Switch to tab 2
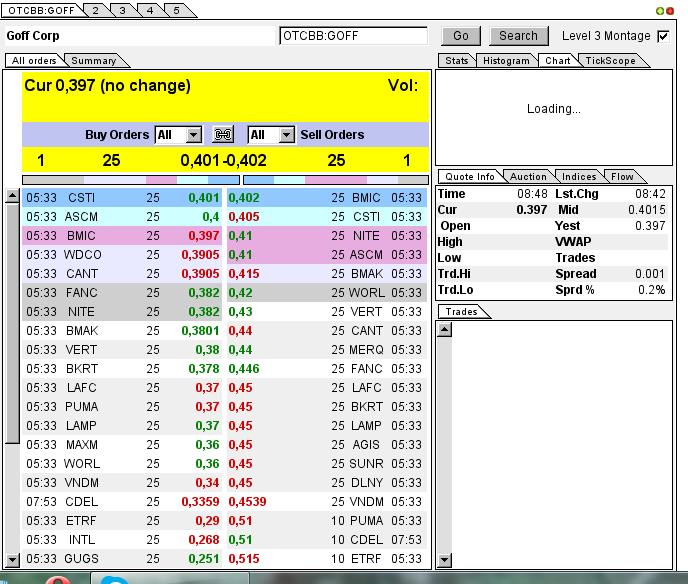This screenshot has width=688, height=584. 95,11
